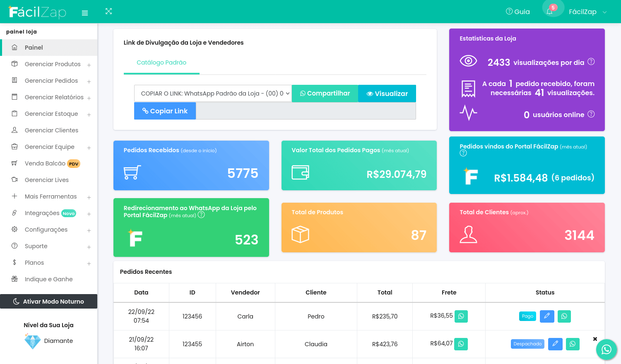This screenshot has width=621, height=364.
Task: Select Painel in the sidebar
Action: (49, 48)
